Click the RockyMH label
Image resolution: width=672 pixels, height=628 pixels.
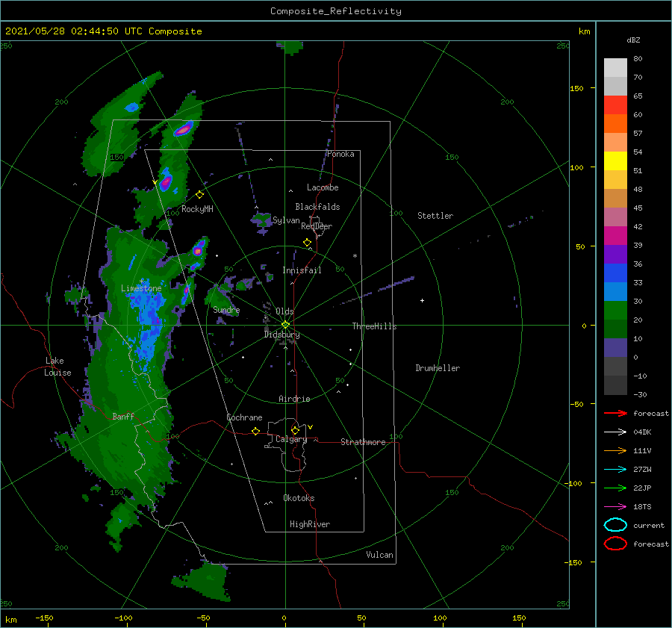point(197,209)
